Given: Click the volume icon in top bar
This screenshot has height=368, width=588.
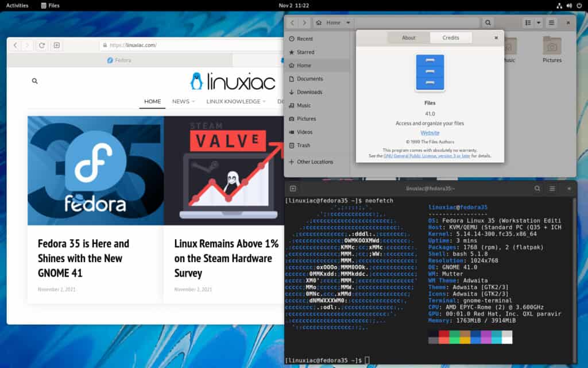Looking at the screenshot, I should coord(569,6).
